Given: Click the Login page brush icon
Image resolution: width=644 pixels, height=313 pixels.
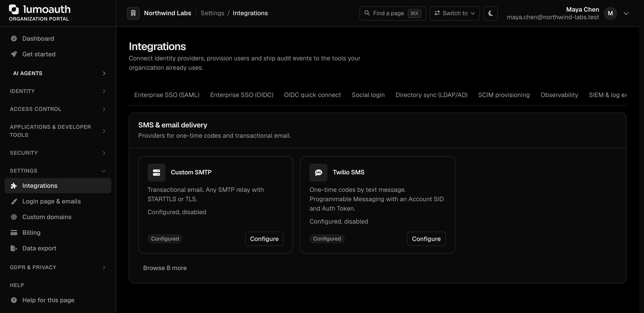Looking at the screenshot, I should coord(14,201).
